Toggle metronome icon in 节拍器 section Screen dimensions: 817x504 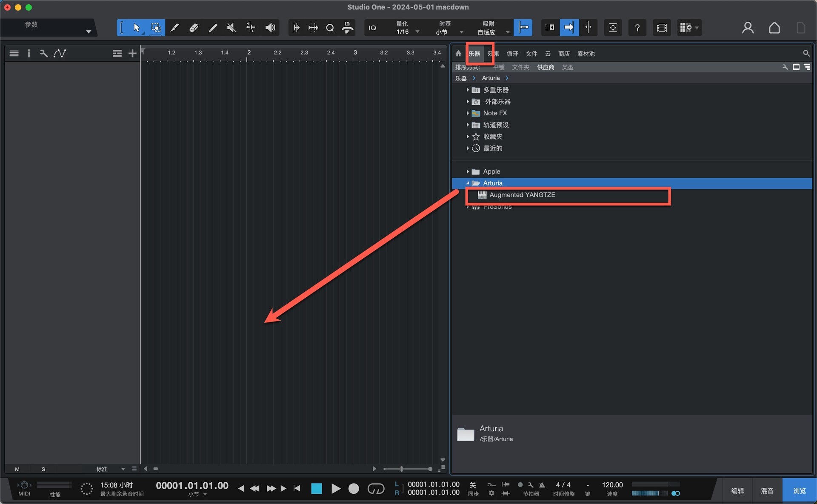542,485
